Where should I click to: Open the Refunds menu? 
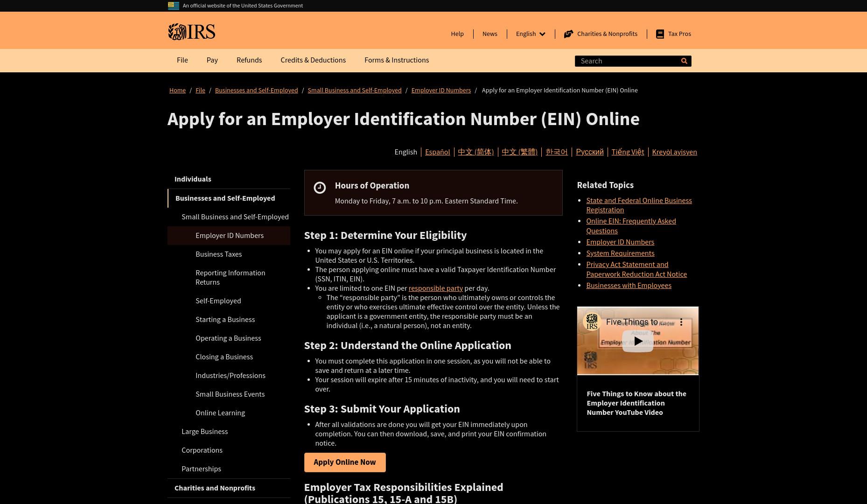point(249,60)
